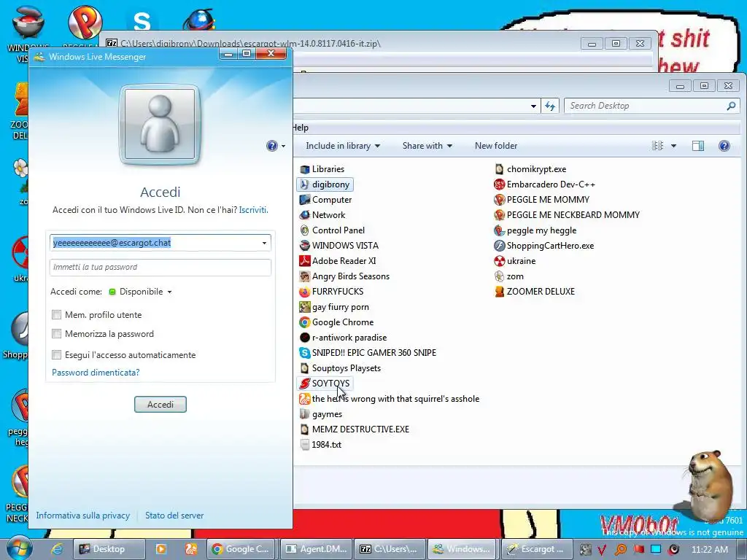Image resolution: width=747 pixels, height=560 pixels.
Task: Click the Accedi sign-in button
Action: [x=160, y=404]
